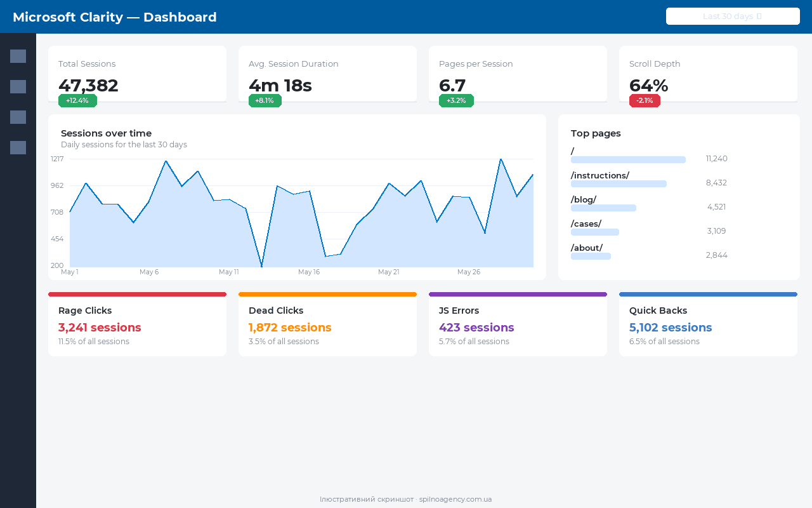Click the May 1 axis label
The height and width of the screenshot is (508, 812).
[70, 272]
